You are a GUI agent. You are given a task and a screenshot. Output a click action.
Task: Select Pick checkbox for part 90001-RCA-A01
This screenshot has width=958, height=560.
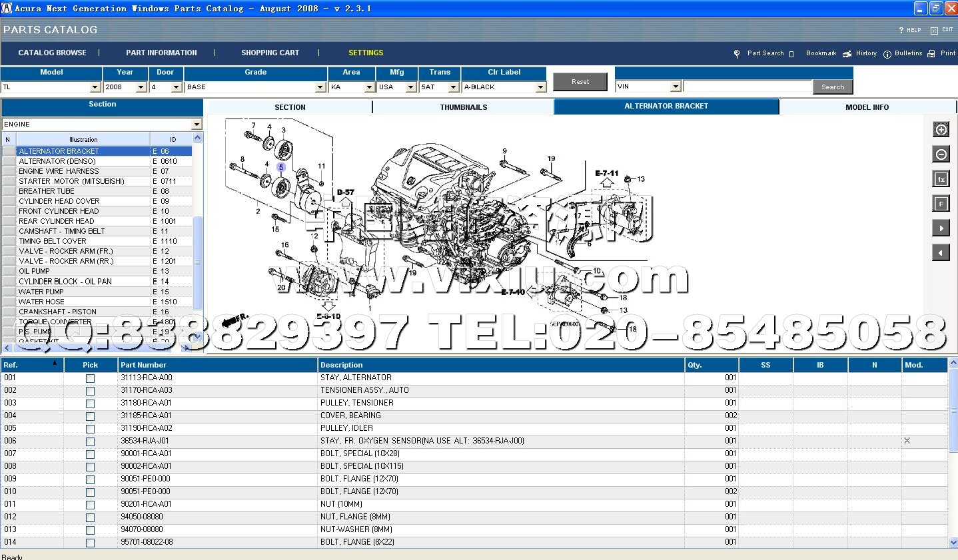[x=90, y=454]
